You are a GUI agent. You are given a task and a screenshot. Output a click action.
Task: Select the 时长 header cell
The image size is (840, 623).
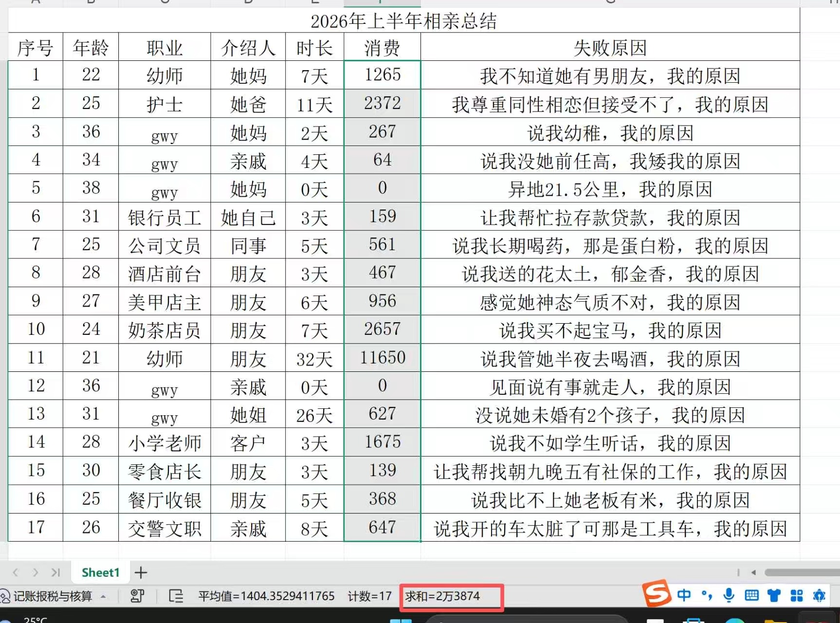coord(315,47)
